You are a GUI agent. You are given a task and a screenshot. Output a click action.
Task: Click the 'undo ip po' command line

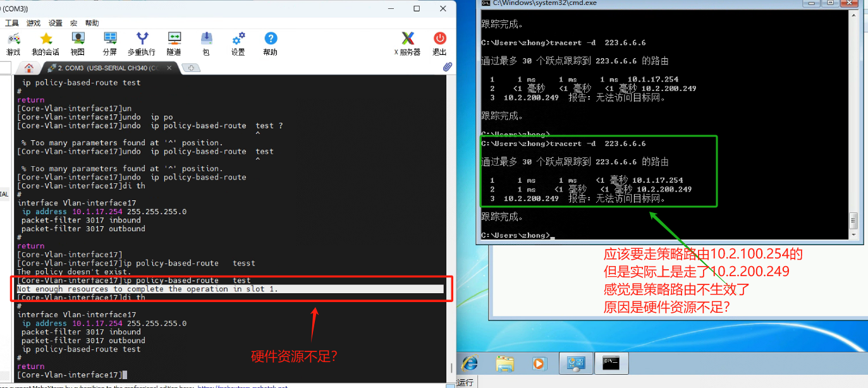(x=95, y=117)
